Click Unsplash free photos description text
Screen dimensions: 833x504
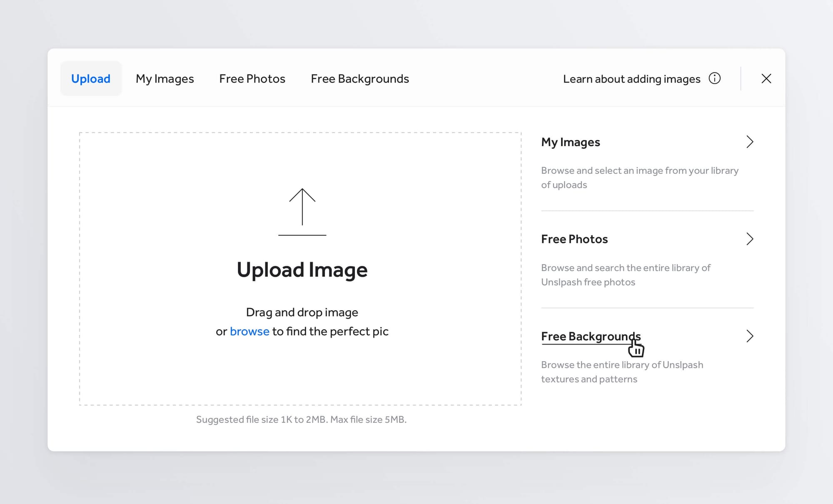(626, 275)
